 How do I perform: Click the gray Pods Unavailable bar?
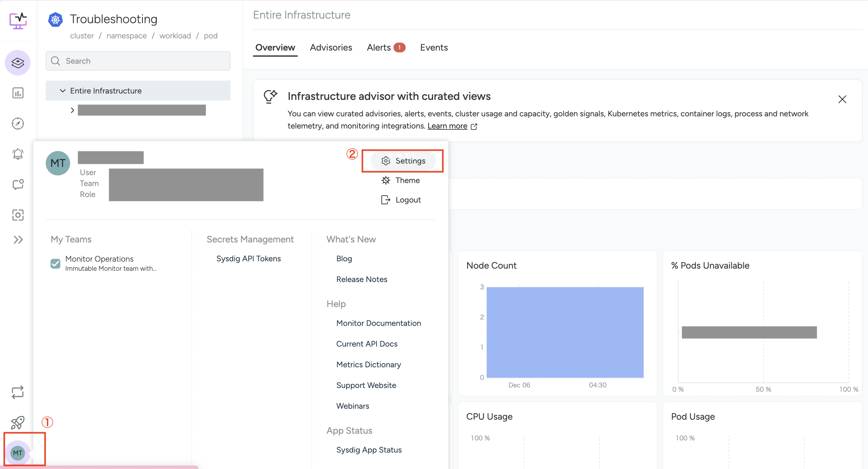pyautogui.click(x=749, y=332)
